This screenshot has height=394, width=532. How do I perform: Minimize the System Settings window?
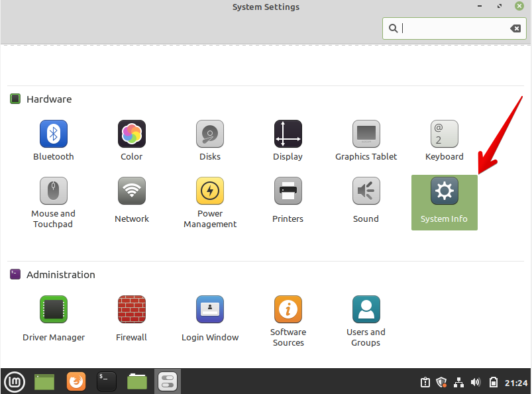(x=480, y=6)
